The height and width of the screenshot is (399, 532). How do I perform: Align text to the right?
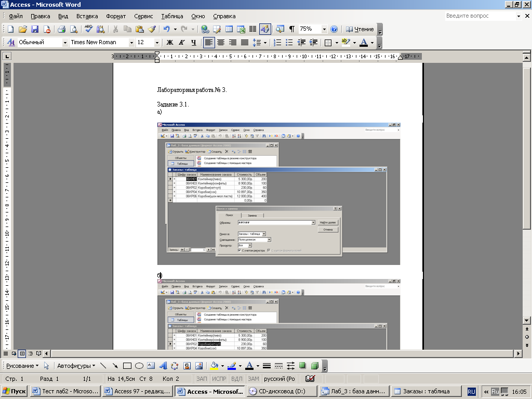coord(232,43)
